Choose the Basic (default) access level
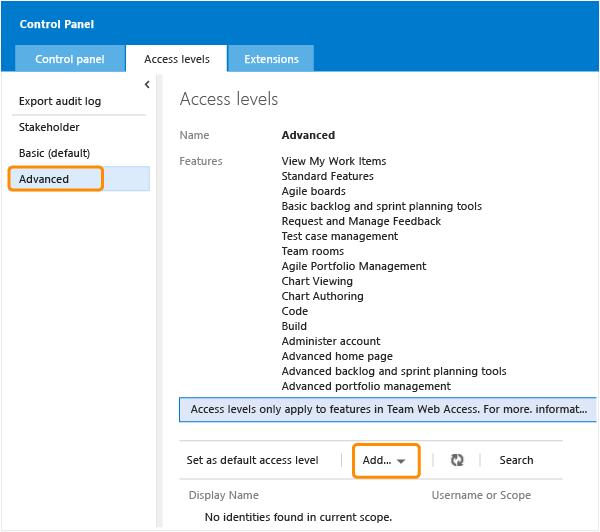 (55, 153)
